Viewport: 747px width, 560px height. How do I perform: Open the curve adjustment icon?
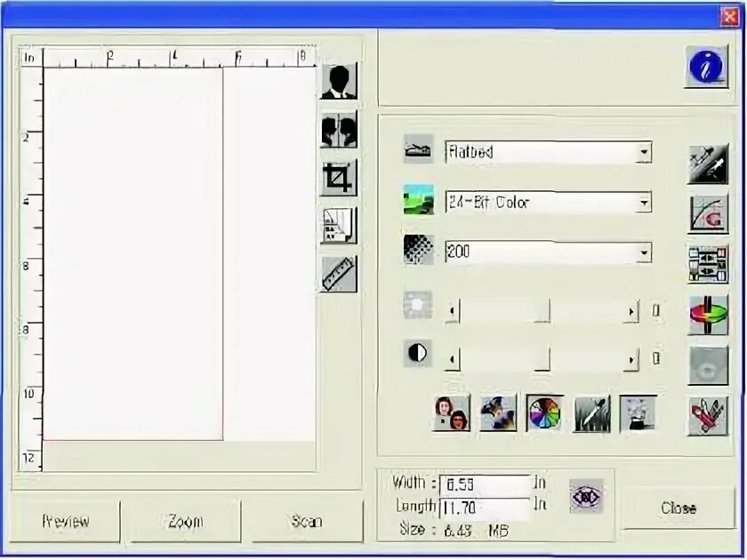pyautogui.click(x=709, y=214)
